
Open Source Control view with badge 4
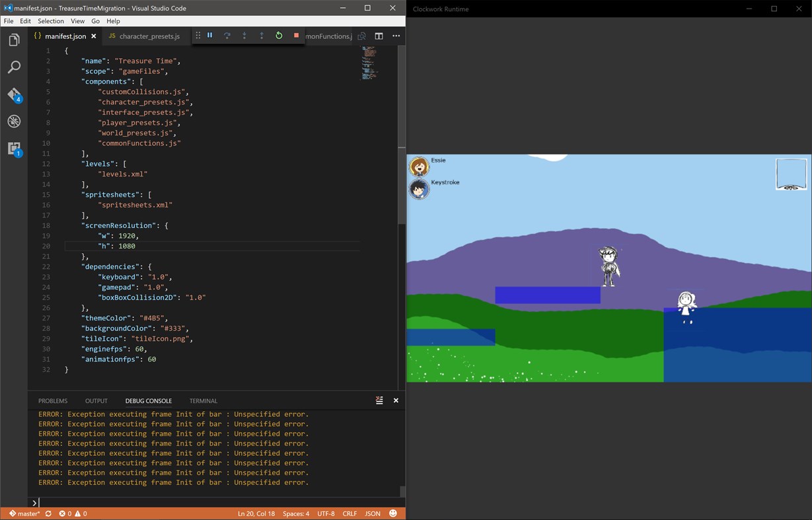point(14,95)
